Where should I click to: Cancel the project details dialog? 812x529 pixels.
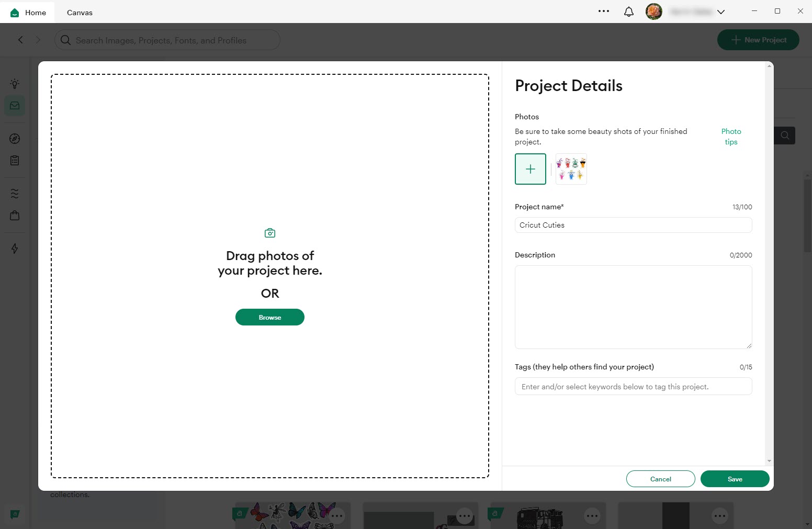click(660, 479)
